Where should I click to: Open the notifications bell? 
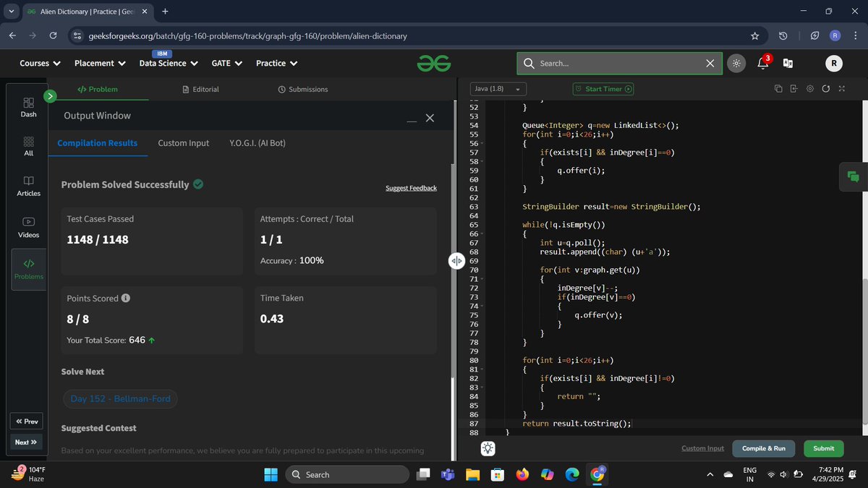pyautogui.click(x=763, y=64)
